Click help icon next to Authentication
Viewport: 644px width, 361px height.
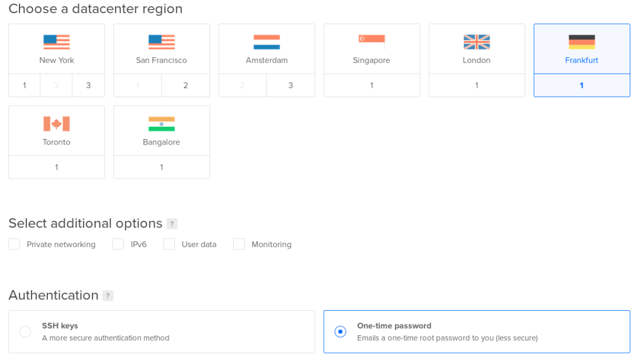point(108,296)
